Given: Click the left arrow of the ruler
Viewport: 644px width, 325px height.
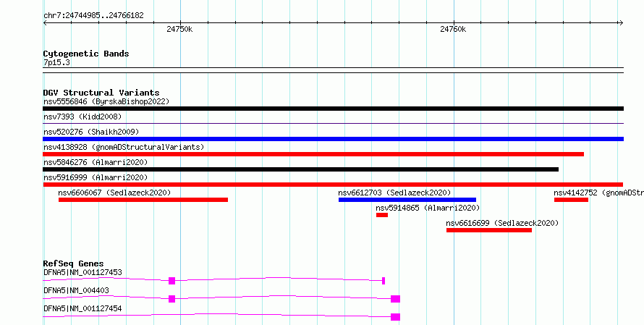Looking at the screenshot, I should (46, 23).
